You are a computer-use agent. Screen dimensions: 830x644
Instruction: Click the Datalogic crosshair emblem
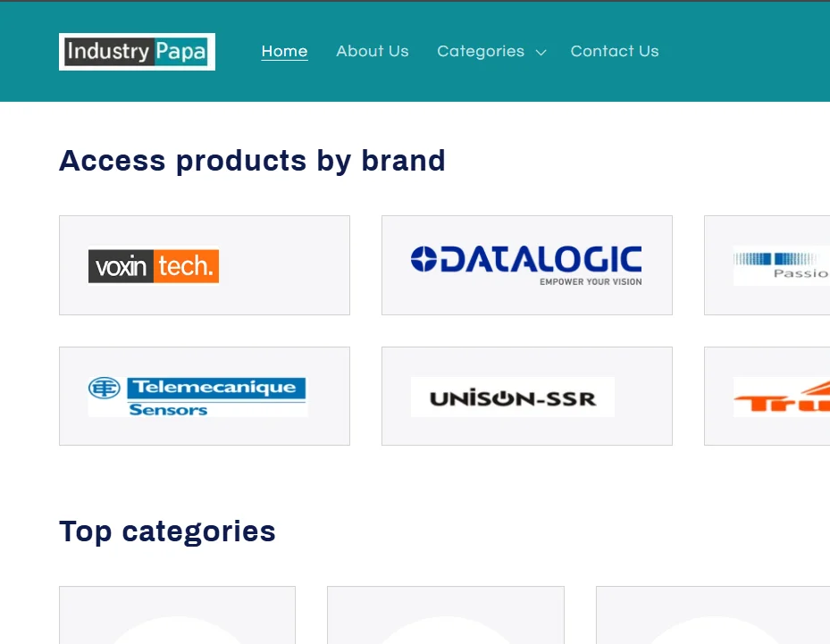[423, 259]
